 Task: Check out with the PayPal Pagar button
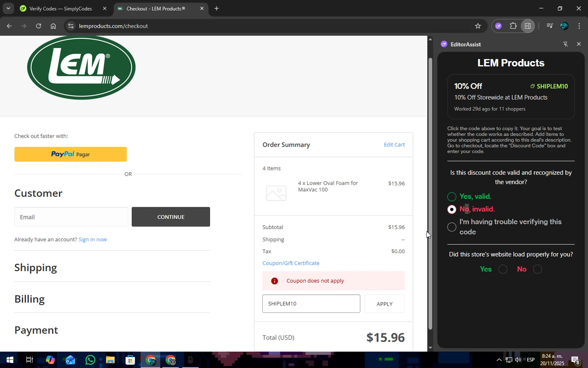pyautogui.click(x=71, y=154)
